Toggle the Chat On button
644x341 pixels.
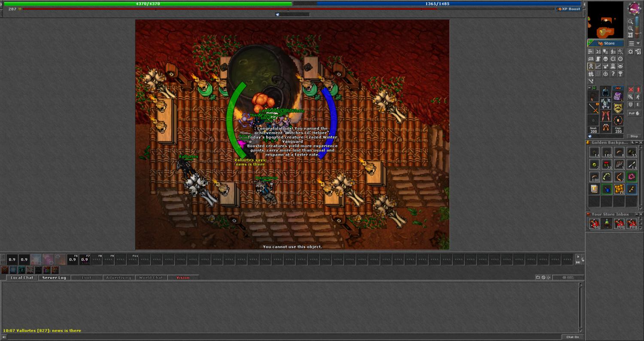(x=572, y=337)
